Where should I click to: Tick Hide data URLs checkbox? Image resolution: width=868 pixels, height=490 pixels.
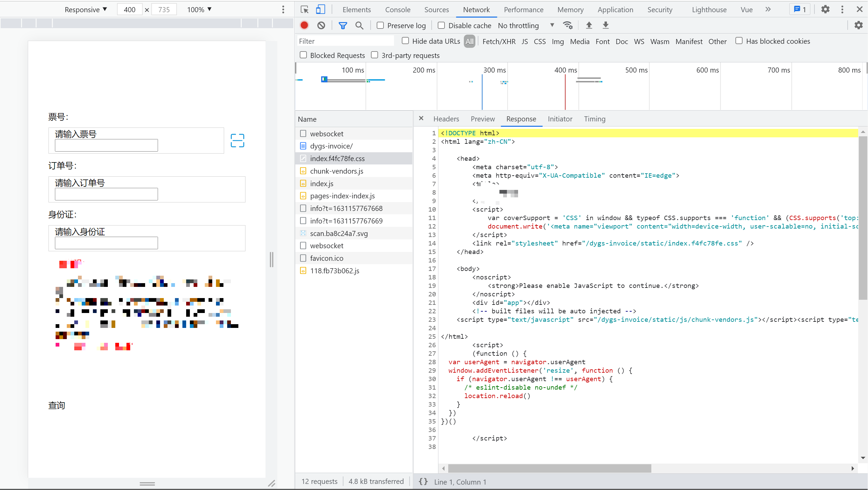[405, 41]
